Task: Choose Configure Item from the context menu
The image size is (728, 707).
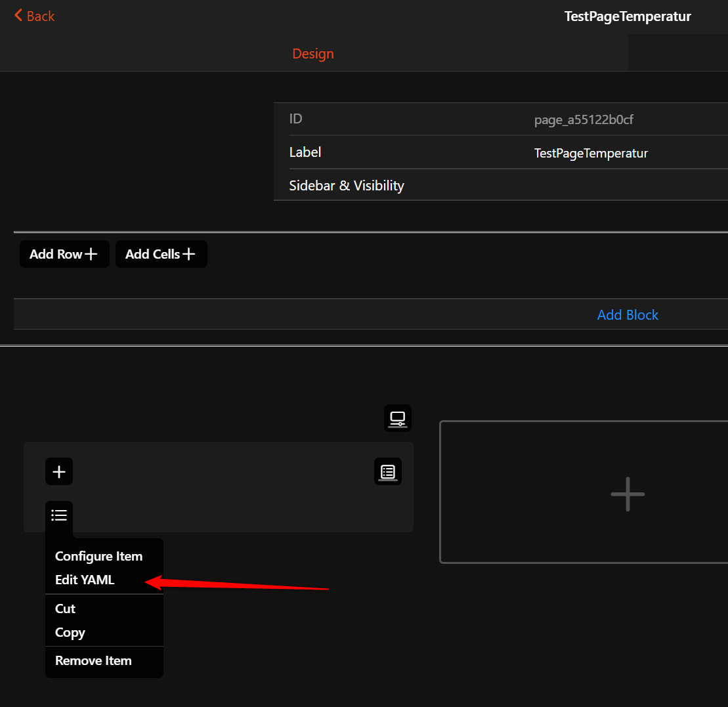Action: 98,556
